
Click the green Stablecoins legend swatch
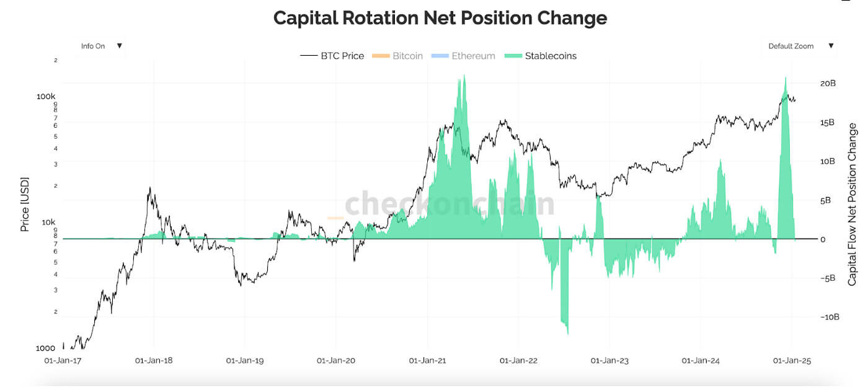point(514,56)
